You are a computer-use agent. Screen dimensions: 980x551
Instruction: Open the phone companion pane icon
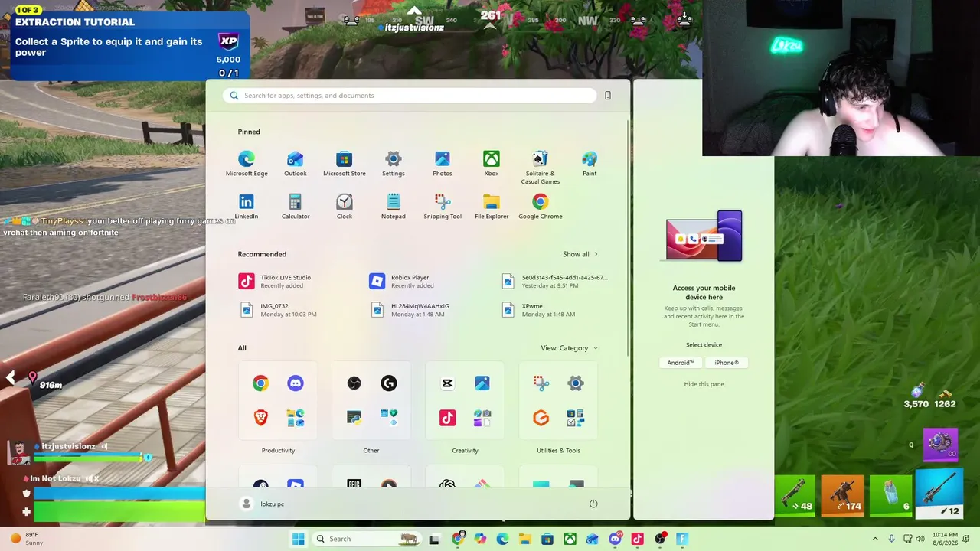coord(608,96)
